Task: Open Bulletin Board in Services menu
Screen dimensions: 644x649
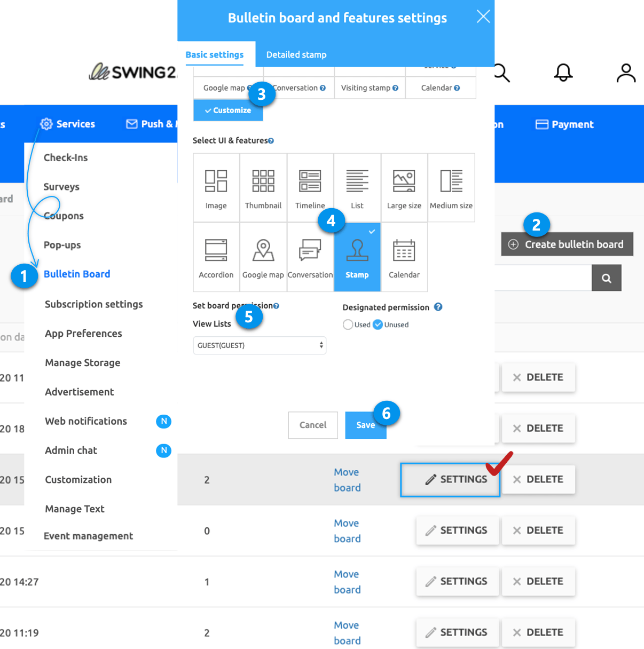Action: point(77,274)
